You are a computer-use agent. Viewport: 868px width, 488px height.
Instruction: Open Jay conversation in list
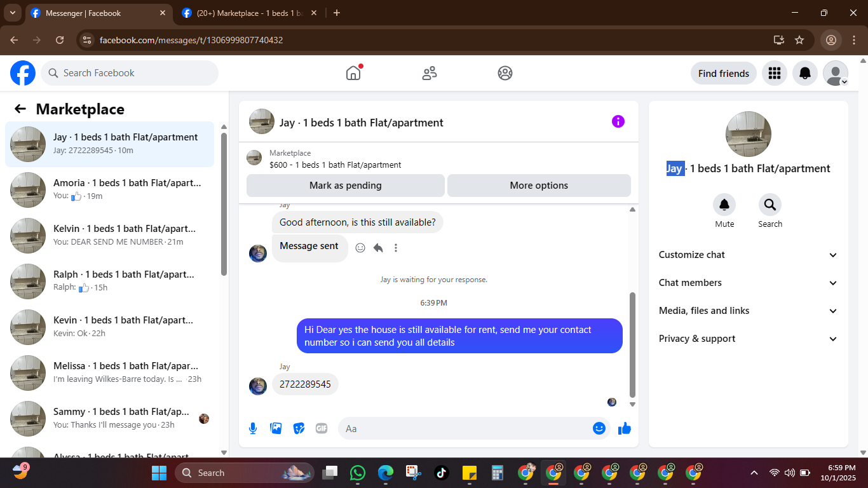point(109,144)
